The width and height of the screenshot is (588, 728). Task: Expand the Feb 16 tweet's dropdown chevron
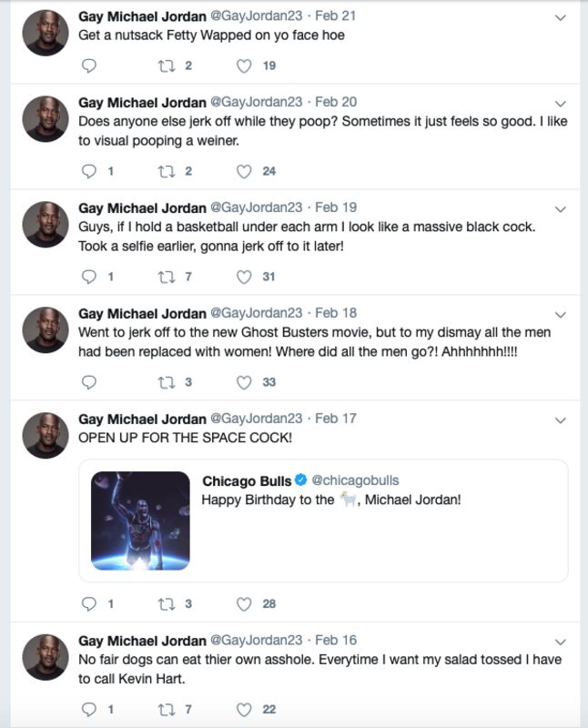point(561,642)
